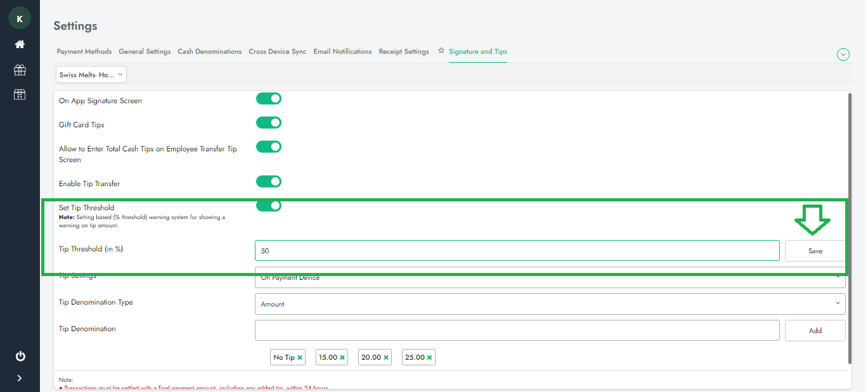Save the tip threshold value

[815, 251]
